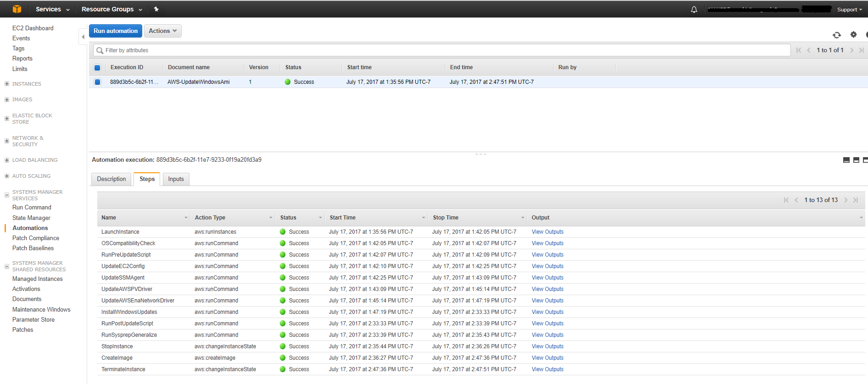View Outputs for TerminateInstance step
868x384 pixels.
pos(547,369)
